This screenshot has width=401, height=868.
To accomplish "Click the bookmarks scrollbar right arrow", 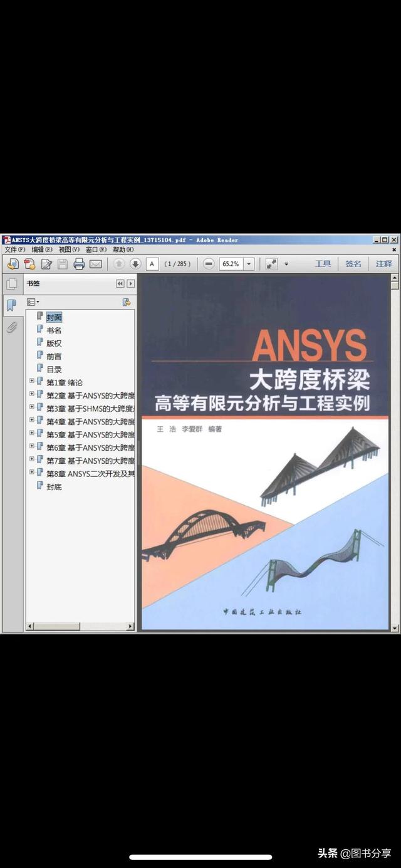I will 131,626.
